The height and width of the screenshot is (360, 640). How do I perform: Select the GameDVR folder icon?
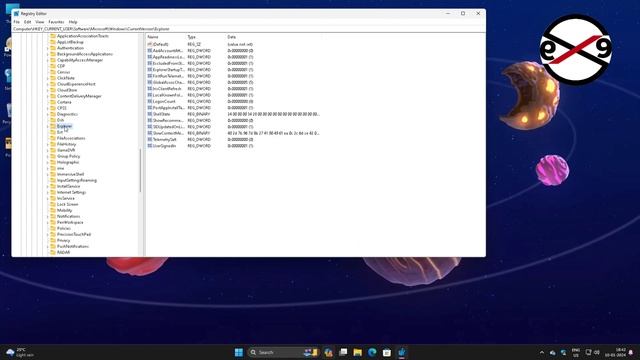[x=53, y=150]
